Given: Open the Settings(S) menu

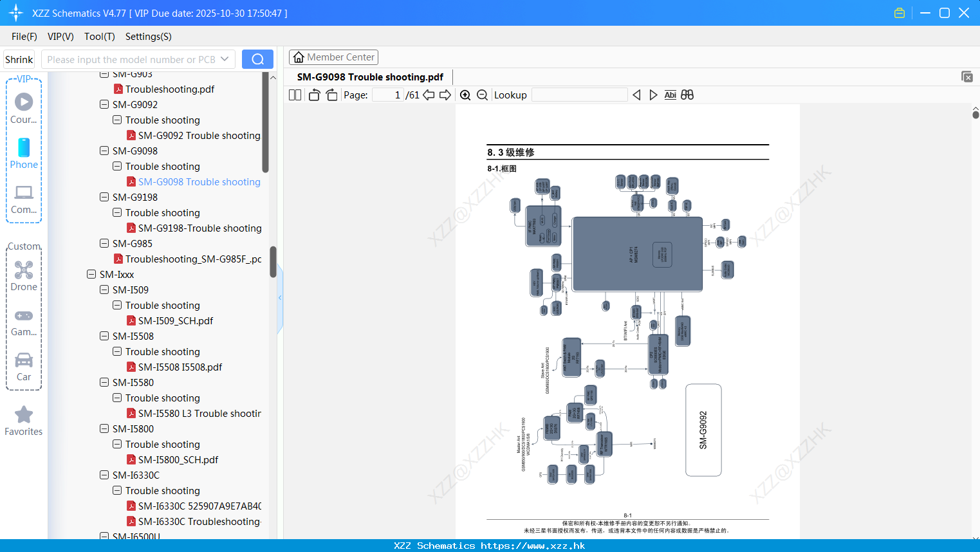Looking at the screenshot, I should pos(149,37).
